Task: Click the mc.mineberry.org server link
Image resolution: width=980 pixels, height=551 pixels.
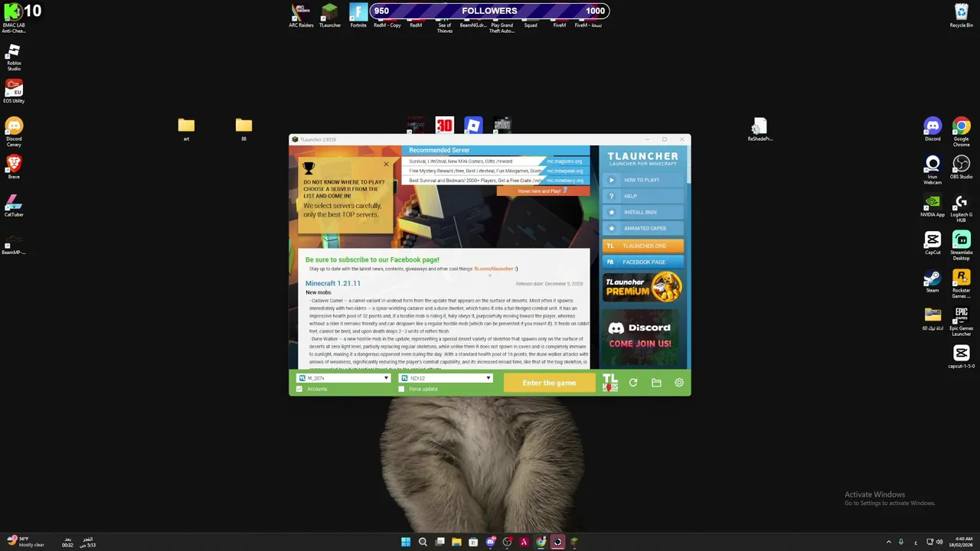Action: point(565,181)
